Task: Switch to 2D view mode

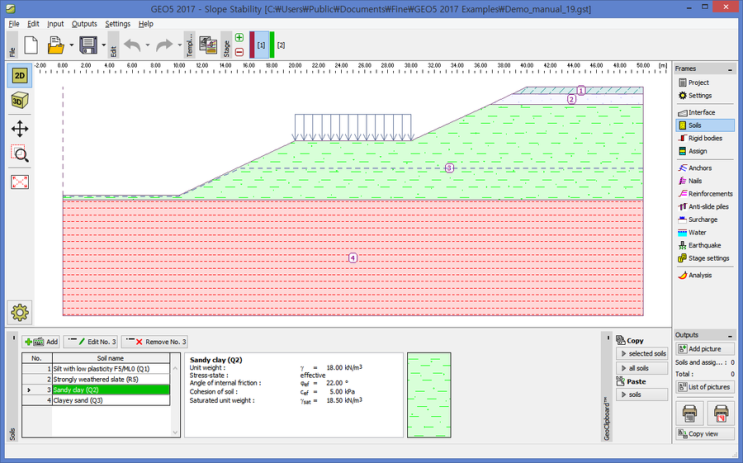Action: (x=19, y=76)
